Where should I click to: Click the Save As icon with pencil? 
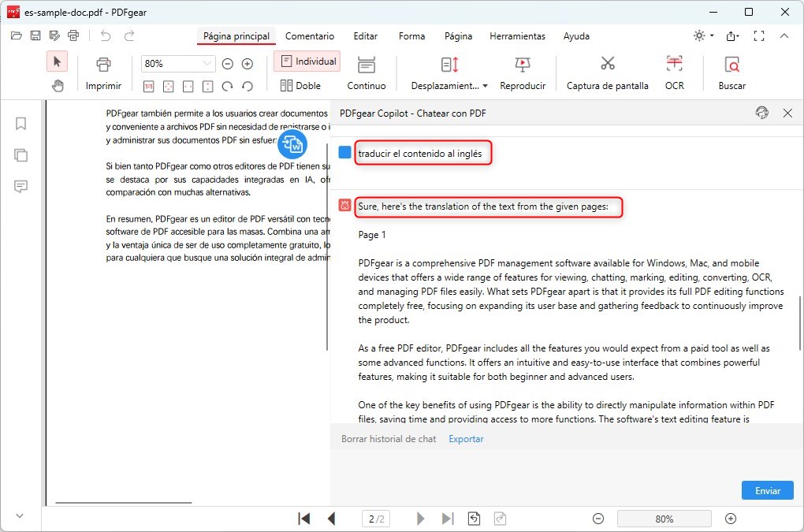click(54, 36)
